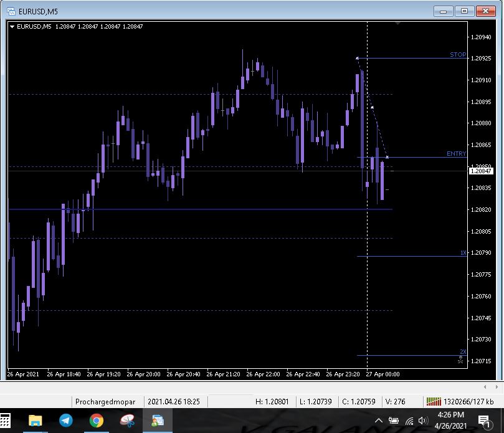Viewport: 504px width, 433px height.
Task: Select the ENTRY line label
Action: click(x=456, y=154)
